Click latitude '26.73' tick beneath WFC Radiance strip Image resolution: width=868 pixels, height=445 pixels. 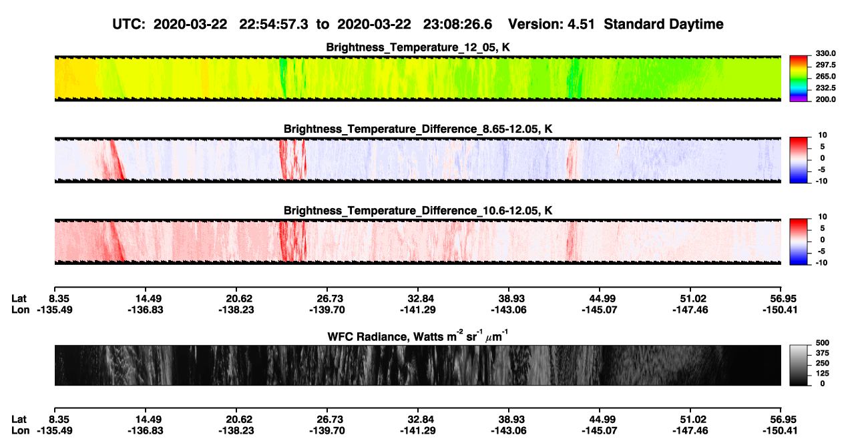click(327, 419)
